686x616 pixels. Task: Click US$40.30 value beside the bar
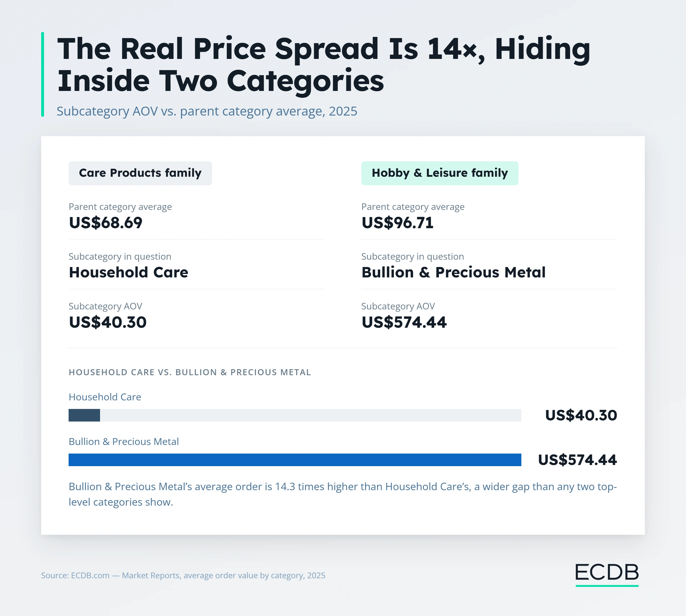click(581, 415)
